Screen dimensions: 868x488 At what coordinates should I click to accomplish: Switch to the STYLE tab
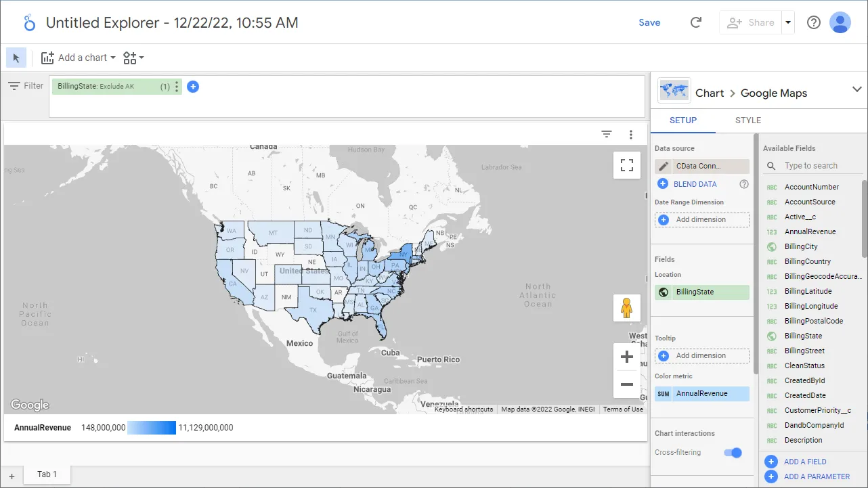[747, 120]
